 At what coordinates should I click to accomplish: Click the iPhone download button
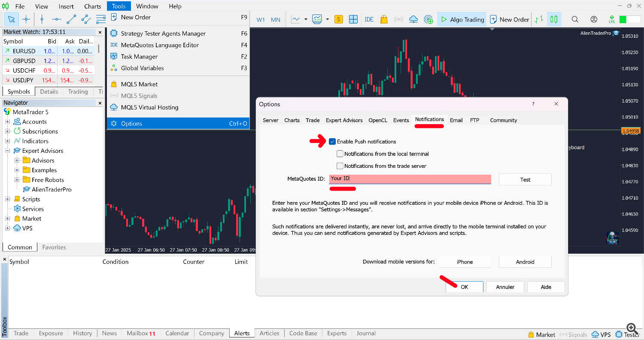[x=465, y=262]
